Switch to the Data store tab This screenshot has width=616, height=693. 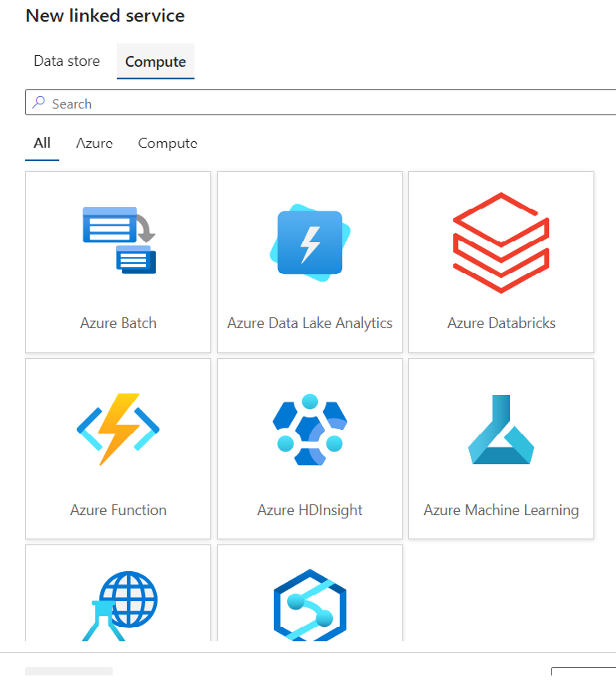coord(67,61)
